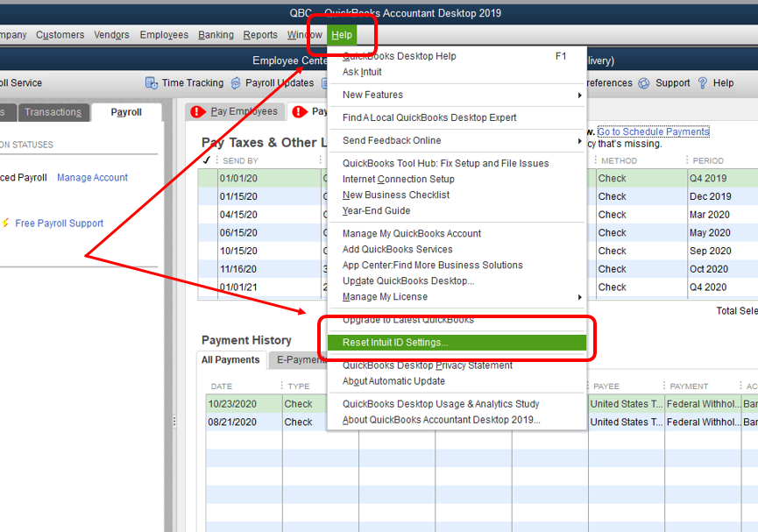Expand New Features submenu arrow
This screenshot has height=532, width=758.
click(579, 96)
